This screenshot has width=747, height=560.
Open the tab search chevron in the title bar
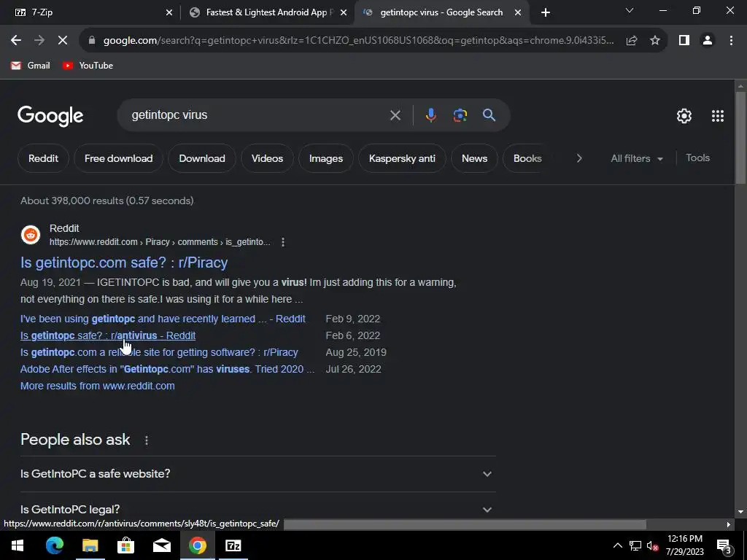point(630,10)
